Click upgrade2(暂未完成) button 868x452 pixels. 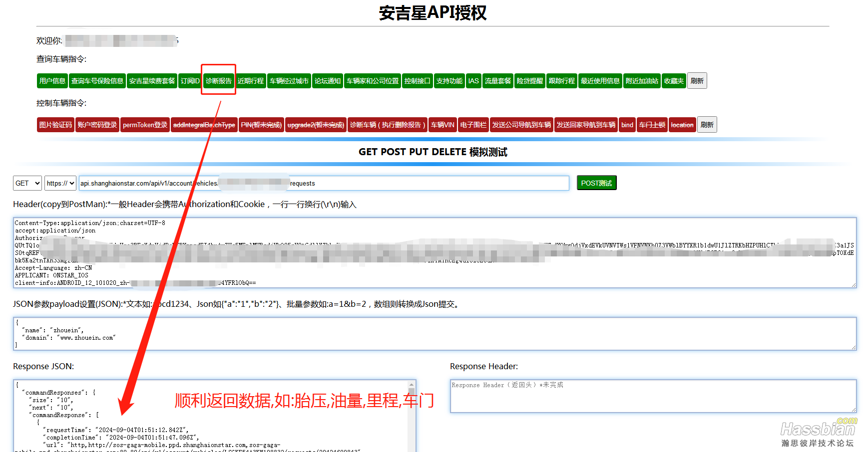coord(316,125)
